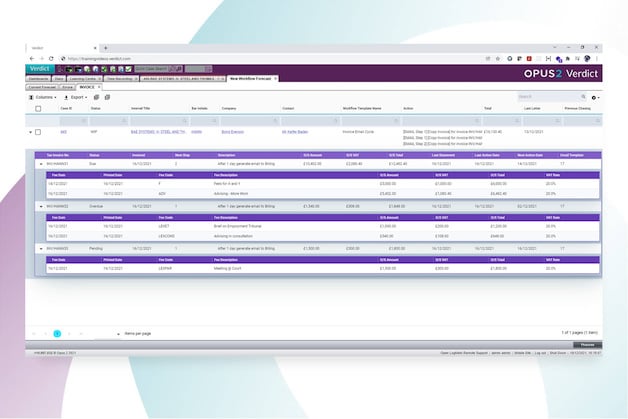Click Case ID filter box

click(x=74, y=121)
